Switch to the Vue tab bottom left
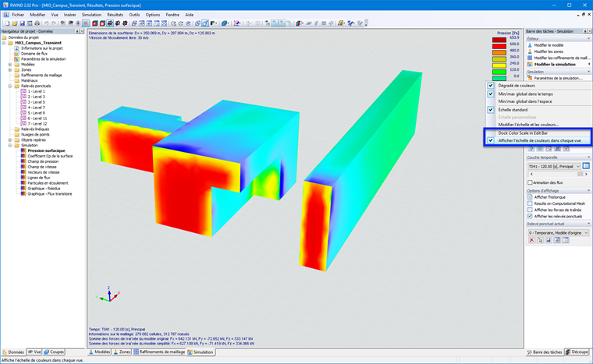This screenshot has width=593, height=364. (x=34, y=352)
